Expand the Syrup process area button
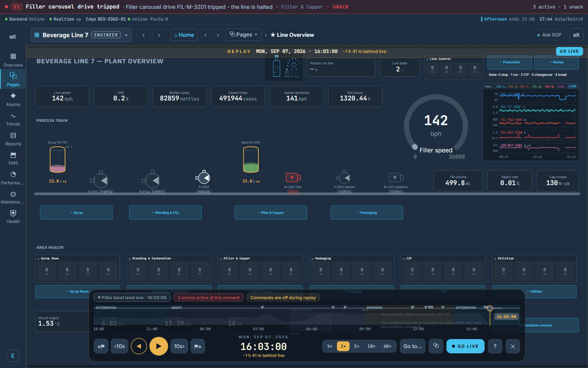 pyautogui.click(x=76, y=213)
